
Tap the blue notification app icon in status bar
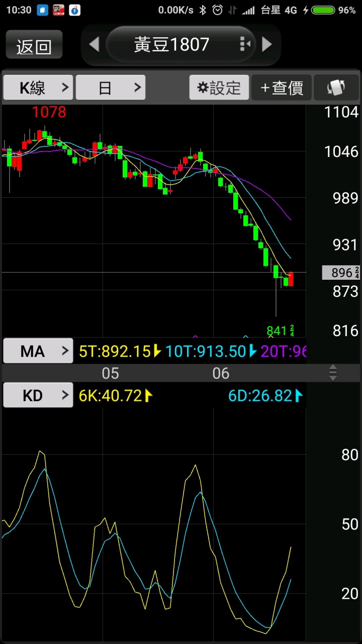pyautogui.click(x=42, y=10)
